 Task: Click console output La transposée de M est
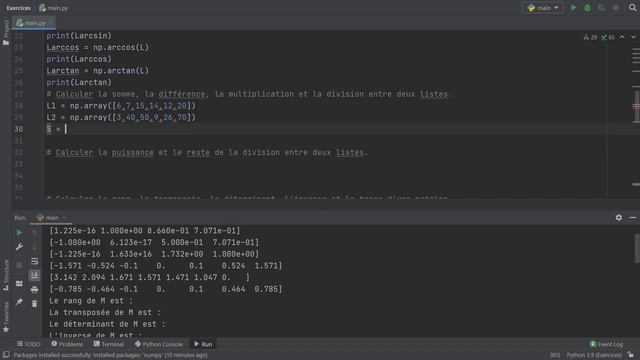point(105,313)
